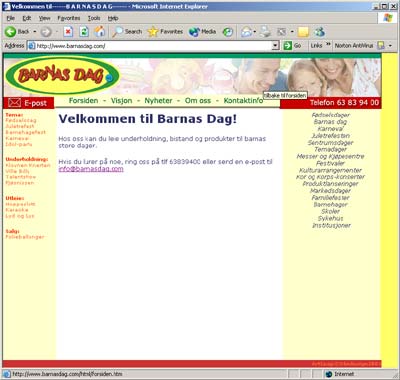The image size is (400, 380).
Task: Open the View menu
Action: coord(44,18)
